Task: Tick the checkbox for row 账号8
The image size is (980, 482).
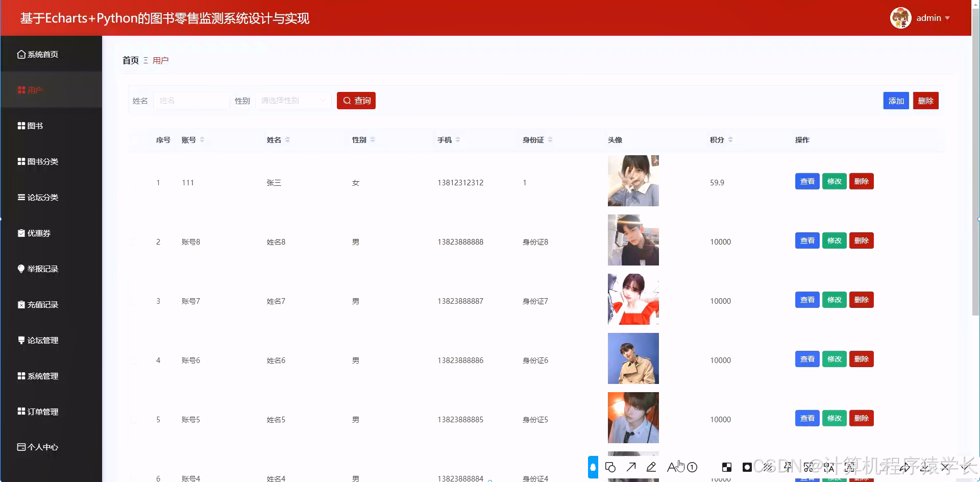Action: (135, 242)
